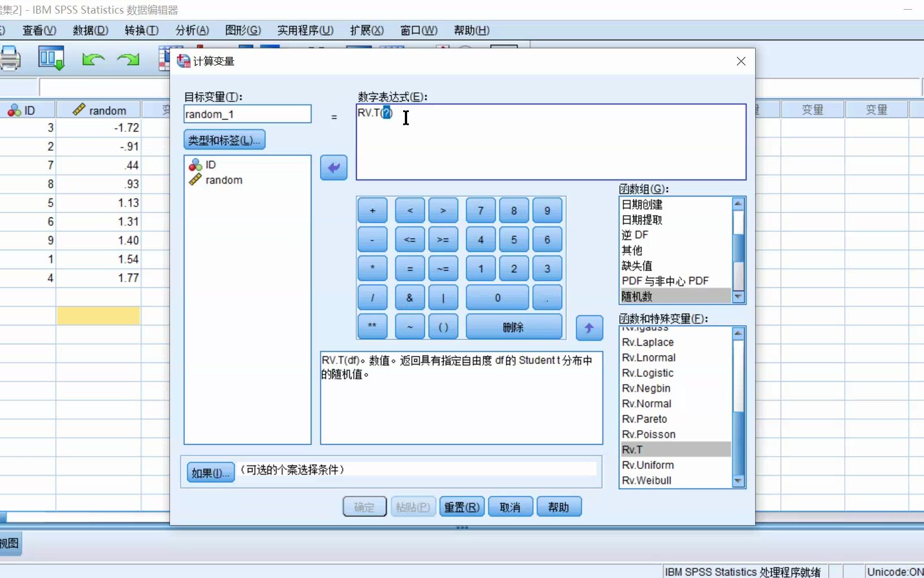
Task: Select 缺失值 in the function group list
Action: coord(636,266)
